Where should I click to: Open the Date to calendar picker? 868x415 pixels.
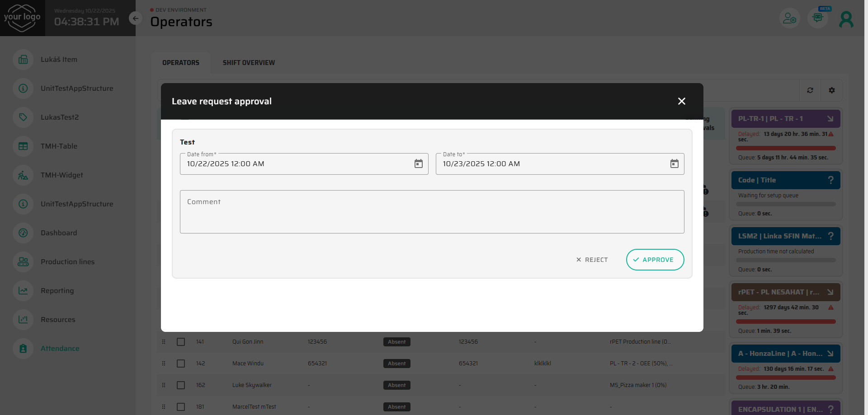674,164
